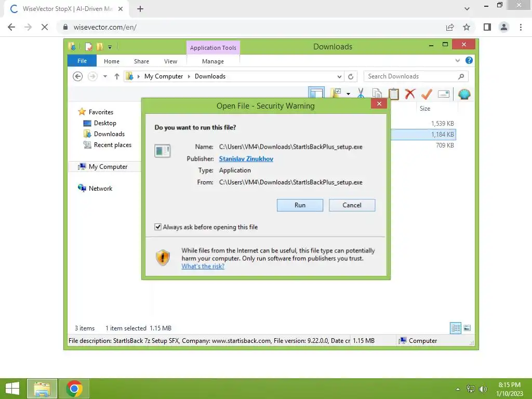
Task: Open Explorer Help question mark icon
Action: coord(469,60)
